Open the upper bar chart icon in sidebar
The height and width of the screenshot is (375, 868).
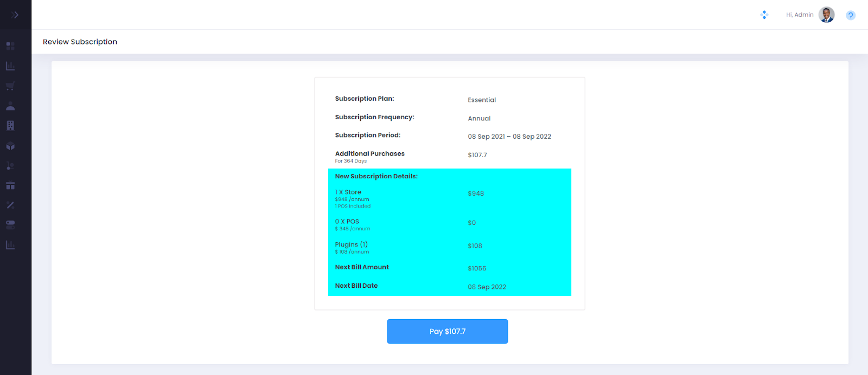[10, 66]
